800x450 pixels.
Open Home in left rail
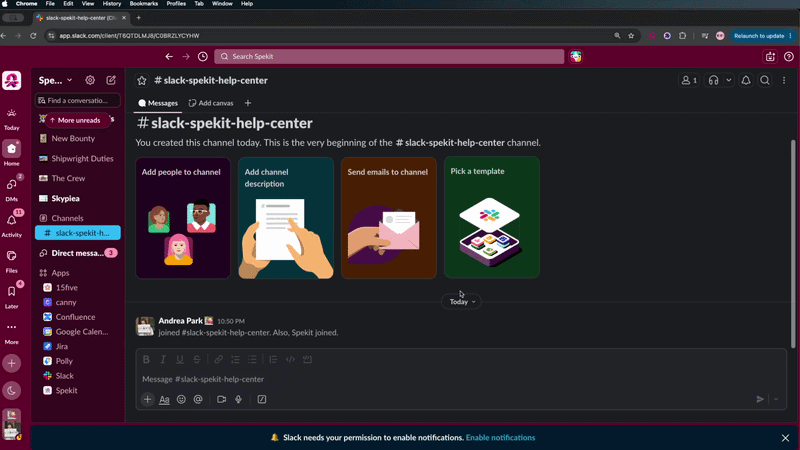[x=11, y=154]
